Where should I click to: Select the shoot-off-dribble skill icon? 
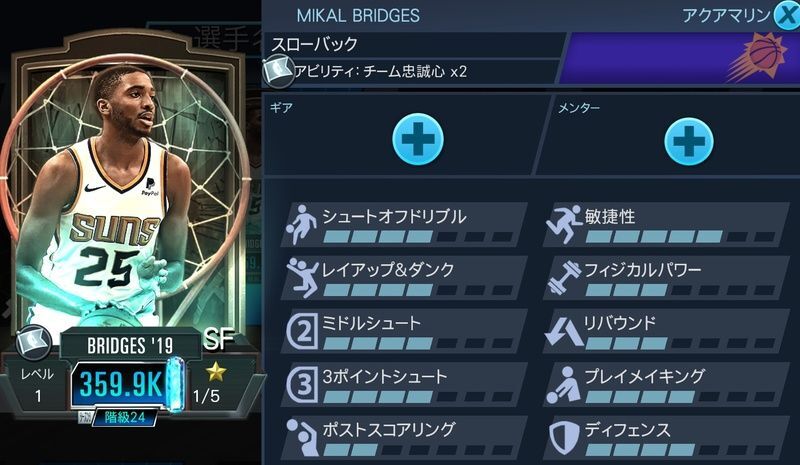(302, 224)
